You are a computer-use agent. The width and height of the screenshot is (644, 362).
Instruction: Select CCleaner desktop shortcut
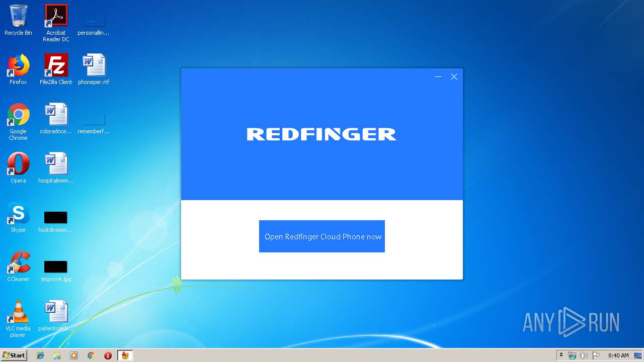point(18,266)
